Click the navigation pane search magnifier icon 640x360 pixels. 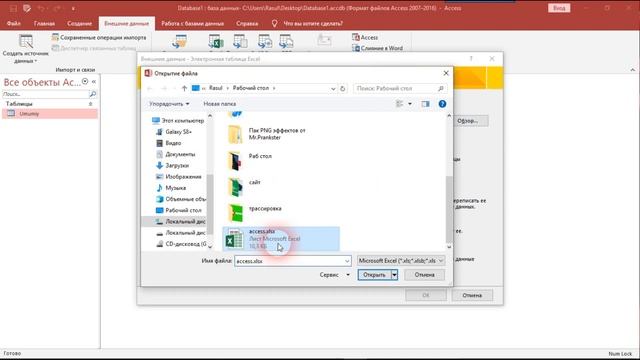tap(93, 94)
